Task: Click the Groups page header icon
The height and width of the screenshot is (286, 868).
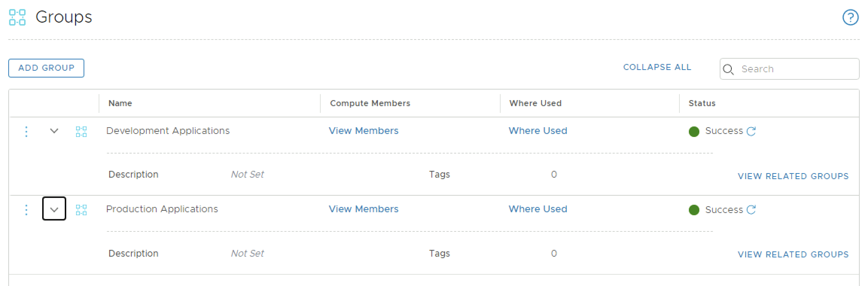Action: click(x=17, y=17)
